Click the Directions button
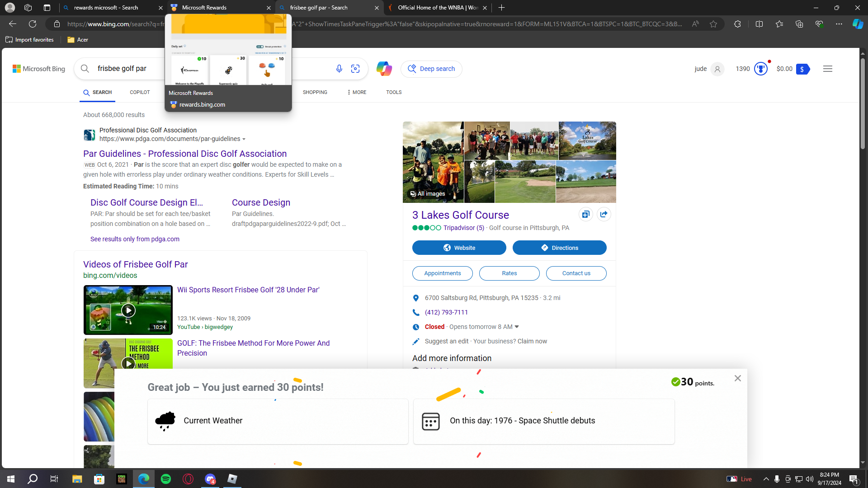This screenshot has height=488, width=868. [559, 248]
